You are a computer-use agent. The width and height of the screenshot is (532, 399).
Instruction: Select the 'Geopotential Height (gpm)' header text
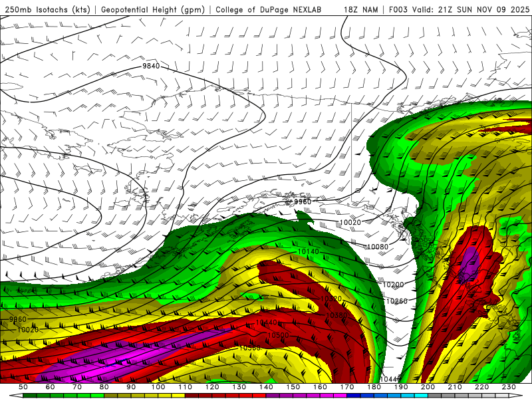tap(153, 9)
